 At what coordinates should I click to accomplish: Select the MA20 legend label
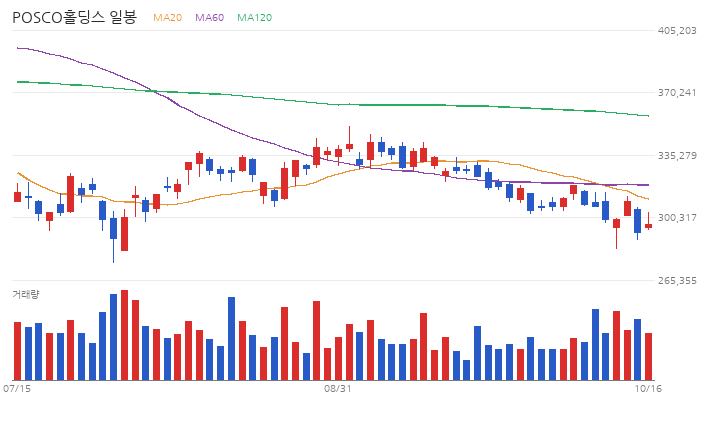coord(168,17)
